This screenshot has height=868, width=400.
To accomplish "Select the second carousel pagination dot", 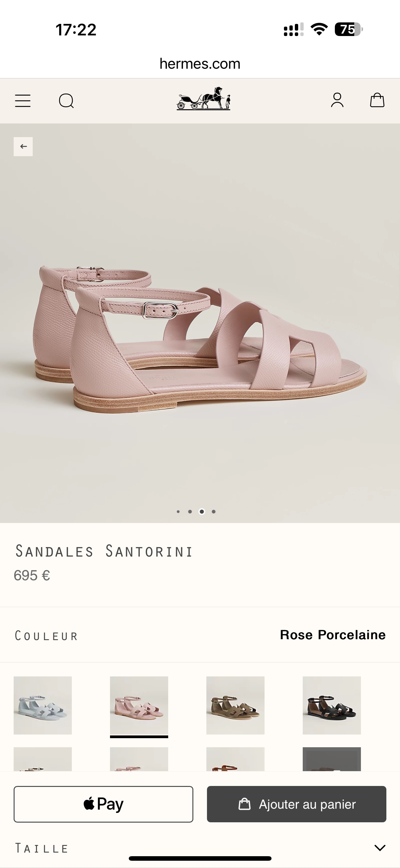I will [x=190, y=511].
